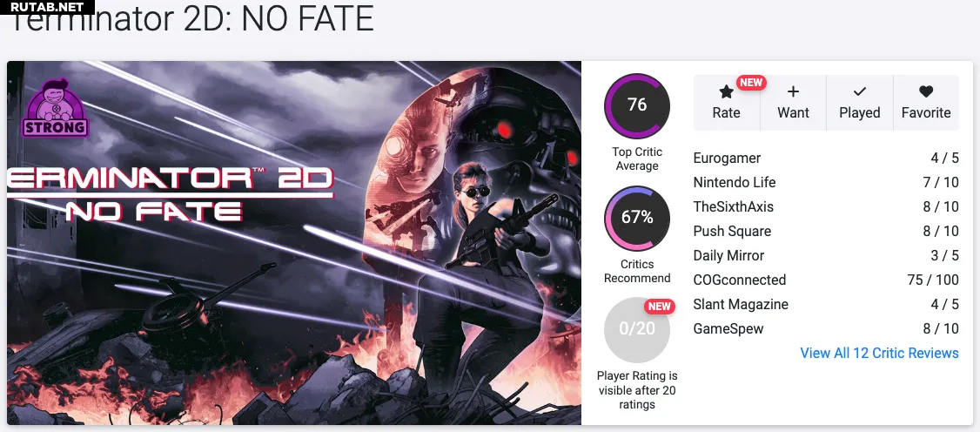Open the Eurogamer review

[x=727, y=158]
